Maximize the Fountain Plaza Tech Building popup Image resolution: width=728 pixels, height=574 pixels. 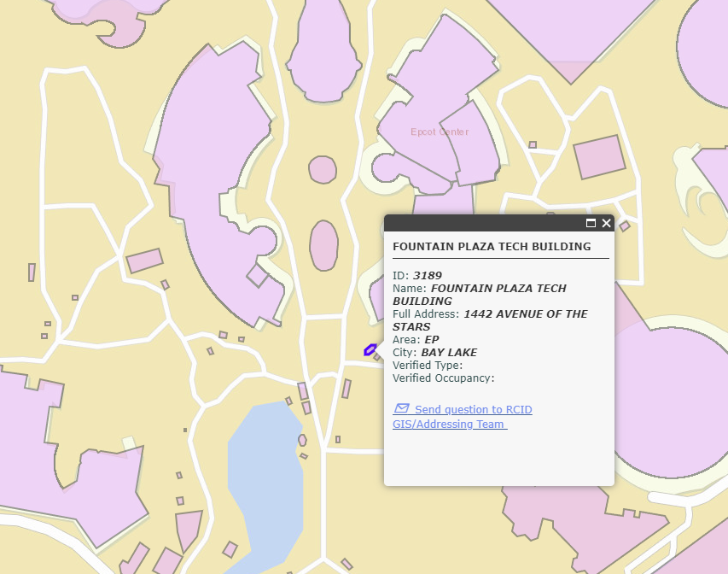591,223
